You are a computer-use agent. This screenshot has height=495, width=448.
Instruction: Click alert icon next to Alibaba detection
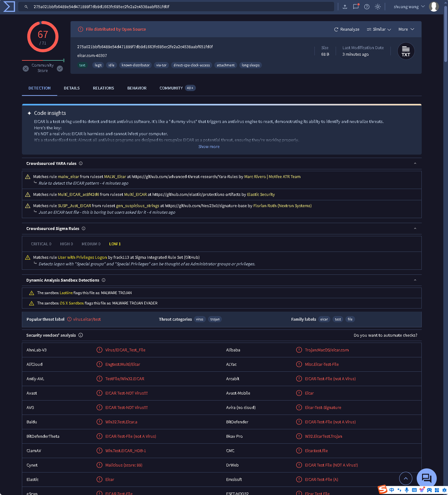click(299, 350)
